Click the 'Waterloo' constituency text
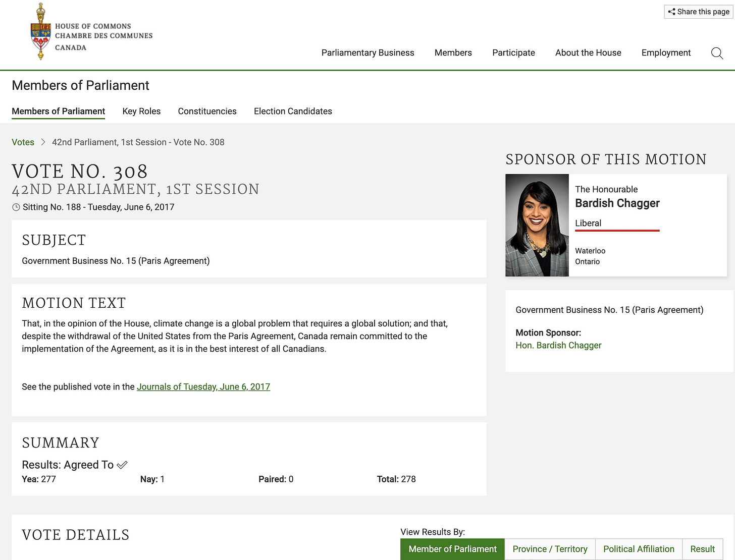The image size is (735, 560). [x=590, y=251]
